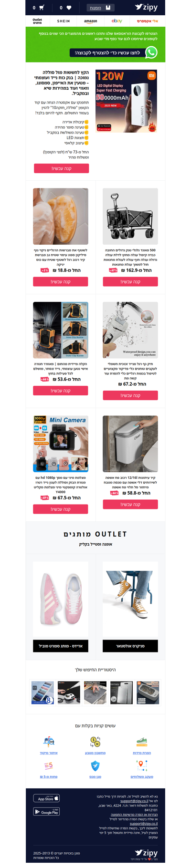This screenshot has width=191, height=868.
Task: Click the zip code locator mailbox icon
Action: [49, 742]
